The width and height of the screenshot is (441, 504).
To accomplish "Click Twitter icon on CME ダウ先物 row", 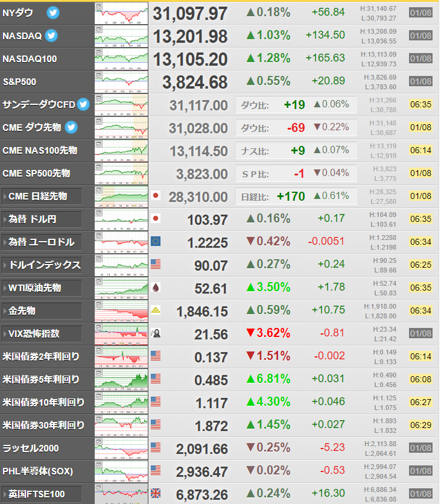I will point(71,127).
